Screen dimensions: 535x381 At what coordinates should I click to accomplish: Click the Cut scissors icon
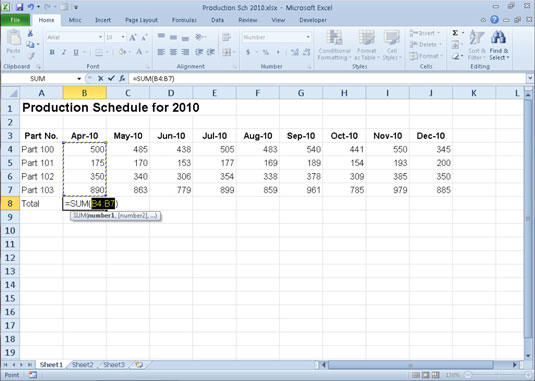pyautogui.click(x=30, y=33)
